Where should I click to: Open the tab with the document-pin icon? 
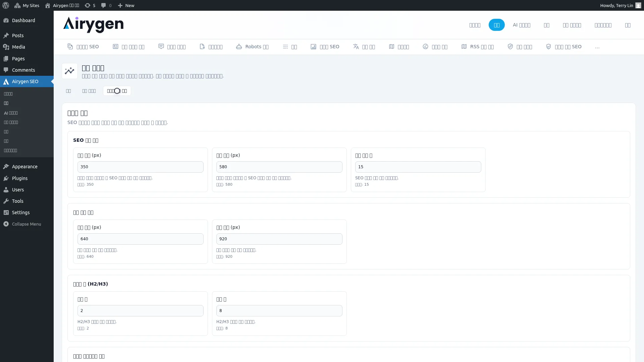click(x=211, y=47)
